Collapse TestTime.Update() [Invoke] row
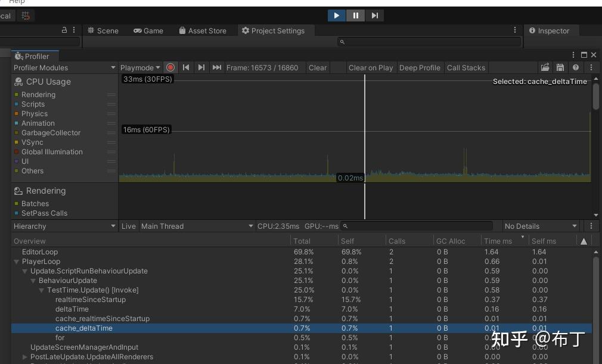The image size is (602, 364). [x=42, y=290]
